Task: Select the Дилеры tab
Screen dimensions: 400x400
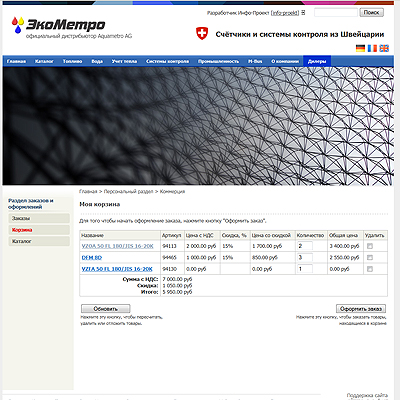Action: tap(317, 61)
